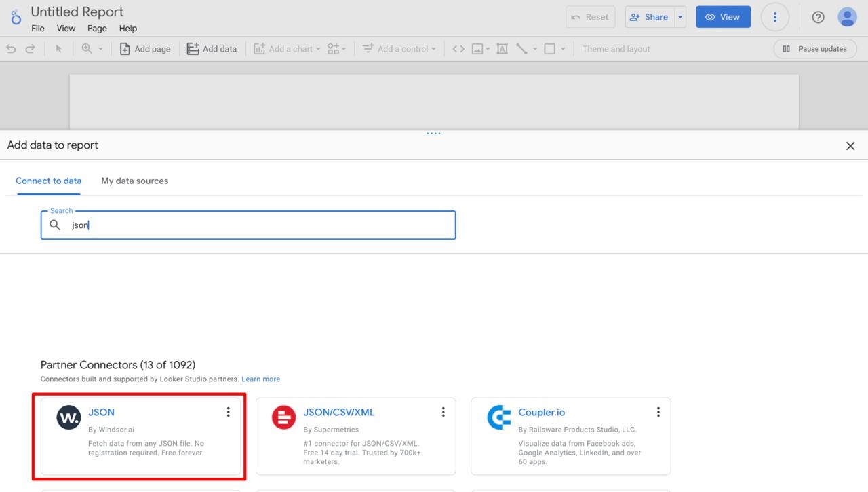Click the panel resize handle dots
The width and height of the screenshot is (868, 492).
(x=433, y=134)
